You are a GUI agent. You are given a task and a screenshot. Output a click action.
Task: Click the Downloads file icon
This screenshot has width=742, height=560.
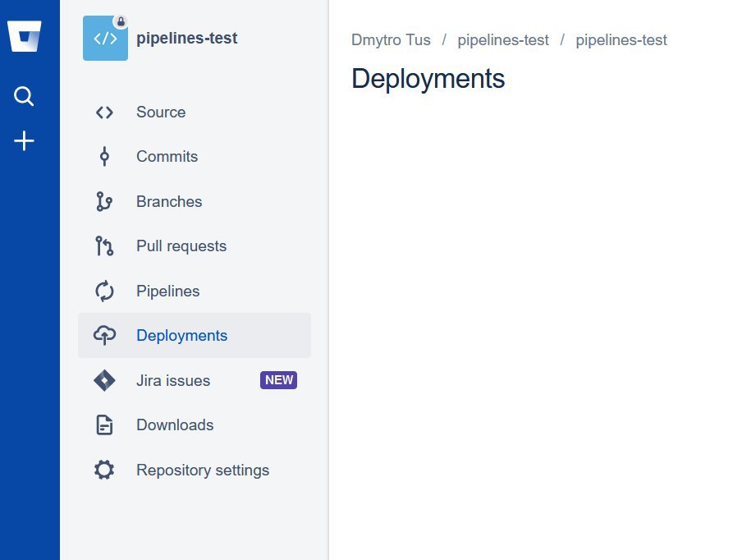point(104,425)
